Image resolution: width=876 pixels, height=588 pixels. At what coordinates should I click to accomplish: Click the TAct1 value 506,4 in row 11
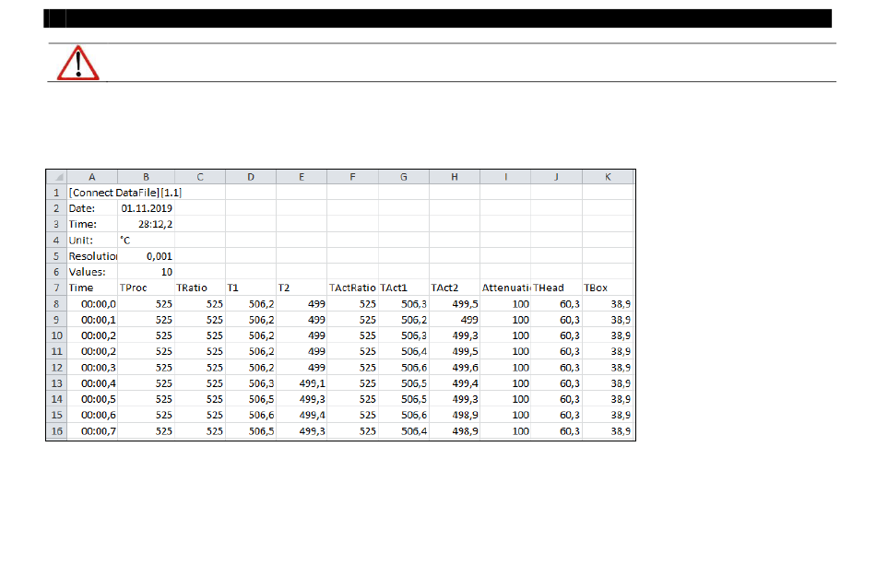click(x=404, y=352)
